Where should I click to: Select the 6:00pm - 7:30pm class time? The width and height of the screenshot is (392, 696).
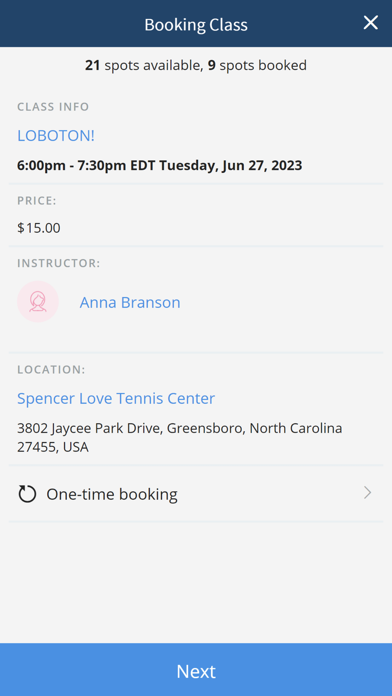point(71,166)
